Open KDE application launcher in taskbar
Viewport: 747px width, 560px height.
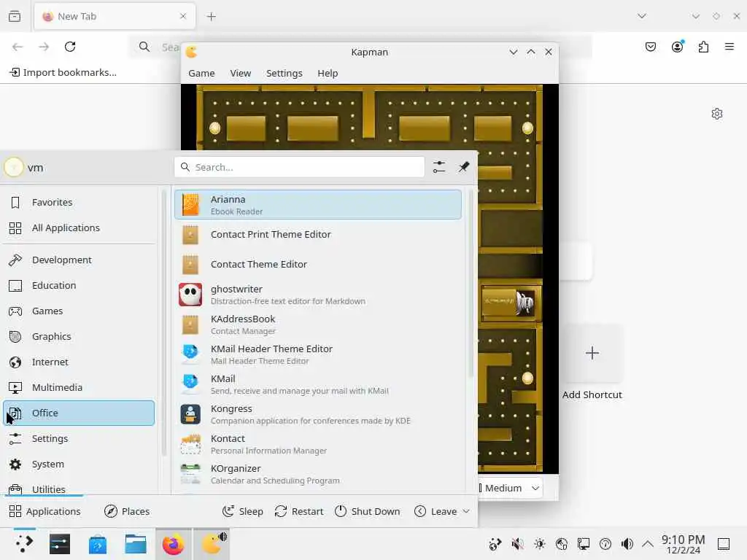[24, 544]
